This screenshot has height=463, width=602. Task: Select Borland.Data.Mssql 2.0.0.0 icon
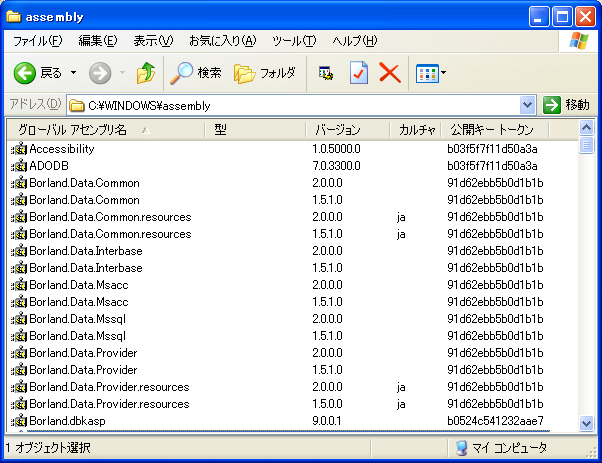click(19, 319)
